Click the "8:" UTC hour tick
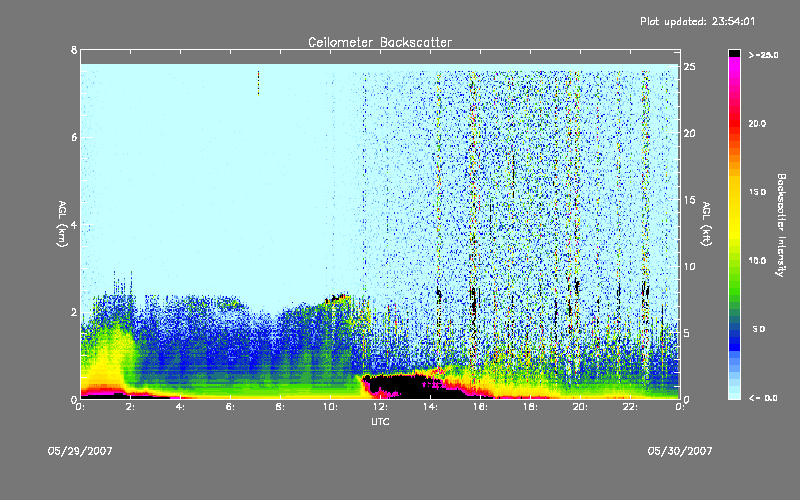This screenshot has height=500, width=800. click(281, 407)
